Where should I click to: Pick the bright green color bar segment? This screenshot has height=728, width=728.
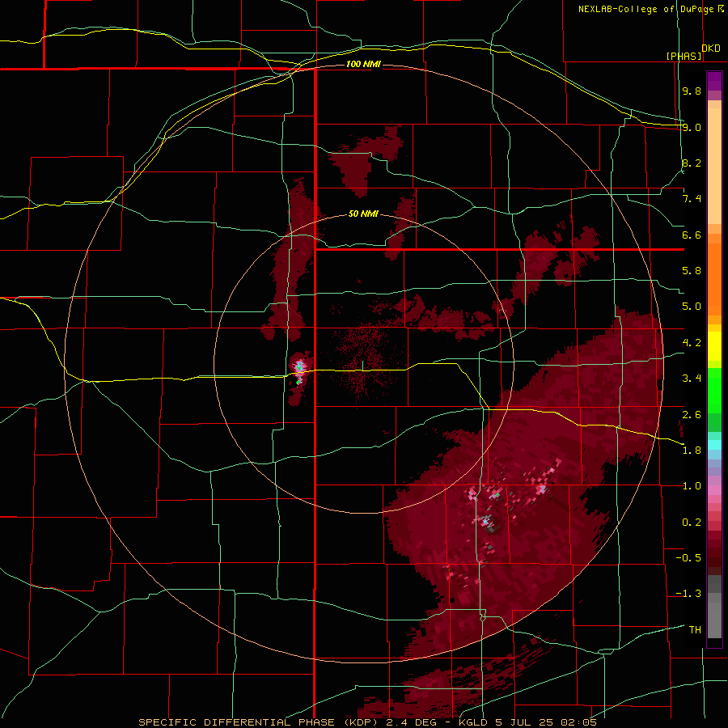(x=714, y=391)
